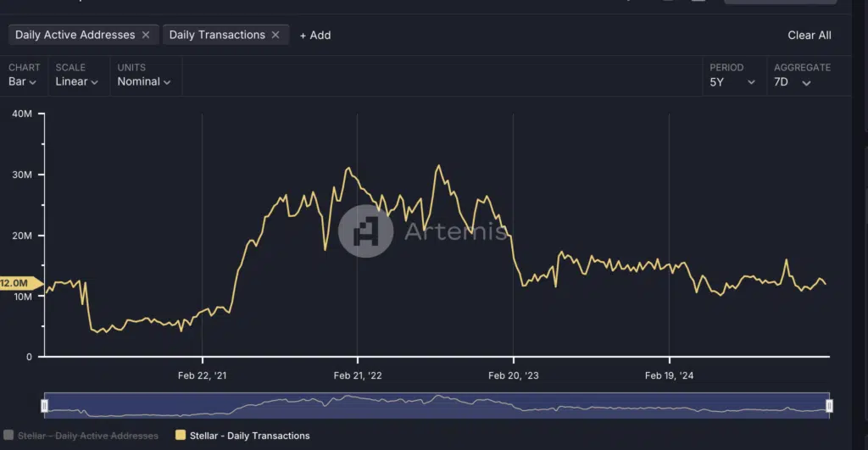The width and height of the screenshot is (868, 450).
Task: Grab the left range navigator handle
Action: pos(44,406)
